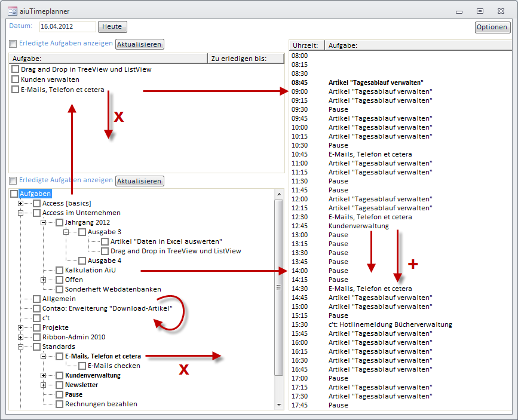Select the 12:45 Kundenverwaltung schedule entry
This screenshot has width=518, height=420.
(x=358, y=226)
